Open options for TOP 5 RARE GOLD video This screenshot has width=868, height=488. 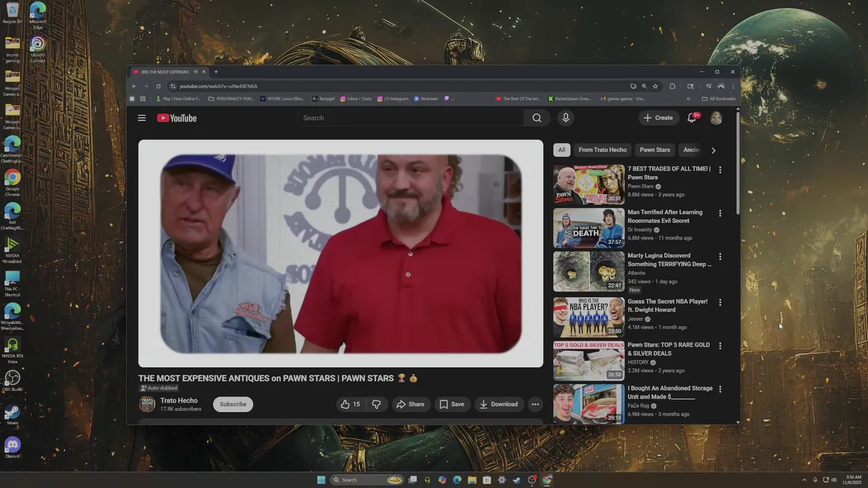720,346
